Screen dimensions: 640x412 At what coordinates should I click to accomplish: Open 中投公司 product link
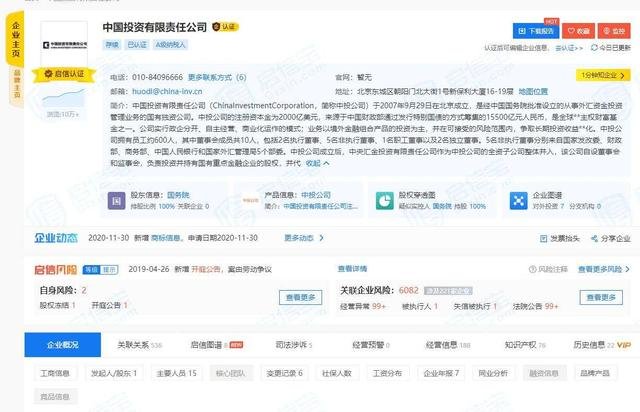tap(316, 195)
